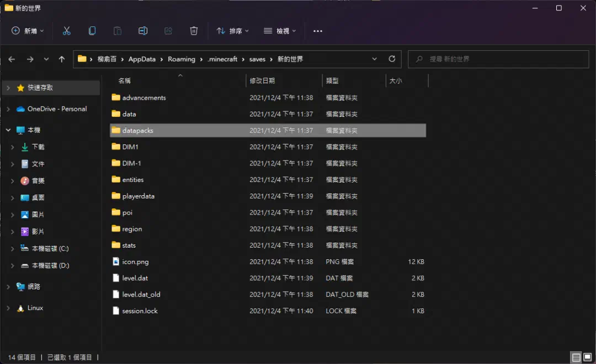Navigate back with the left arrow
The image size is (596, 364).
pyautogui.click(x=12, y=59)
